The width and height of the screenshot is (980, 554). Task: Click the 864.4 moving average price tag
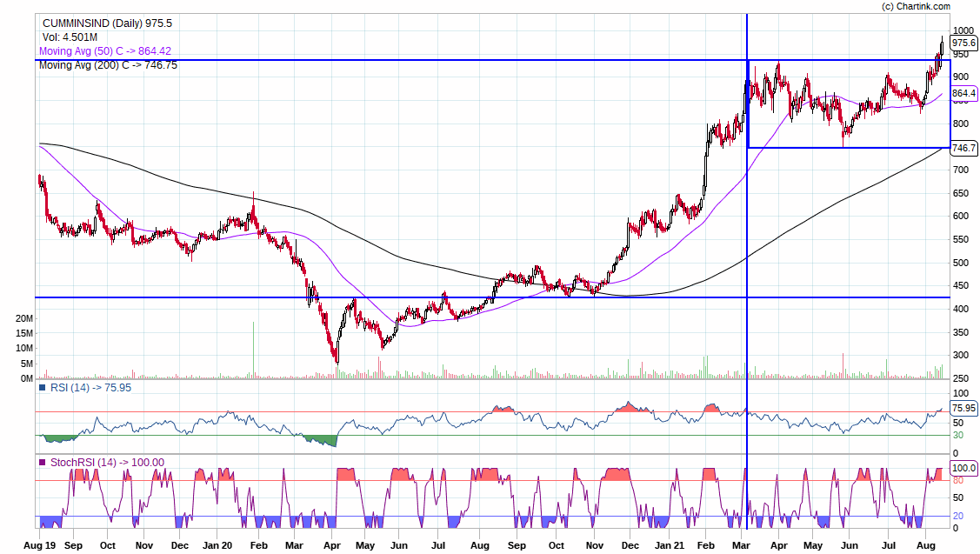[963, 93]
